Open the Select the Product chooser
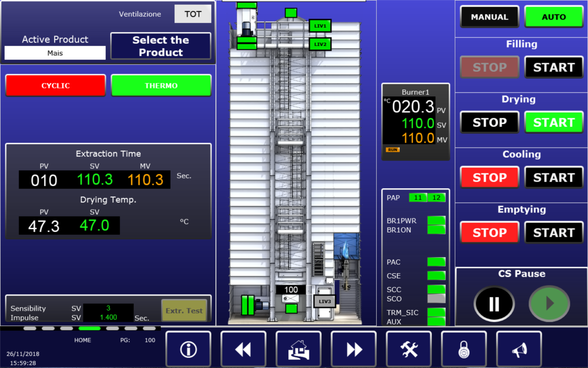This screenshot has height=368, width=588. point(161,46)
